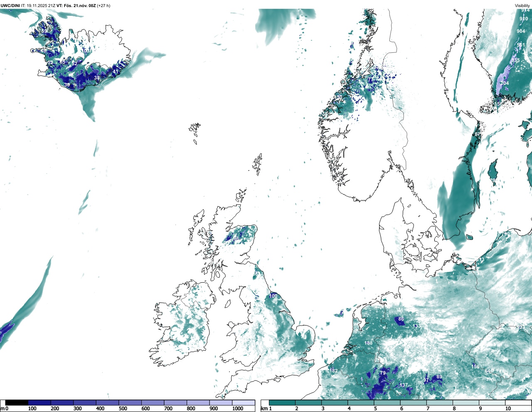Screen dimensions: 532x412
Task: Click the '188' value over the Netherlands
Action: [368, 343]
